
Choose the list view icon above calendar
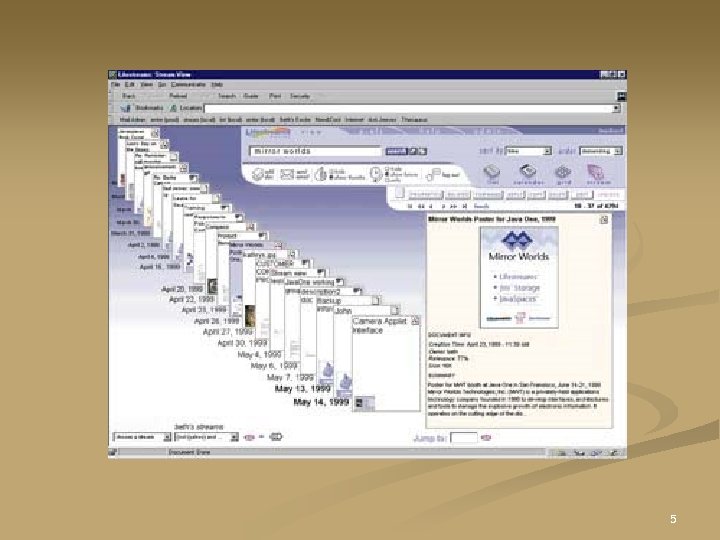(491, 172)
